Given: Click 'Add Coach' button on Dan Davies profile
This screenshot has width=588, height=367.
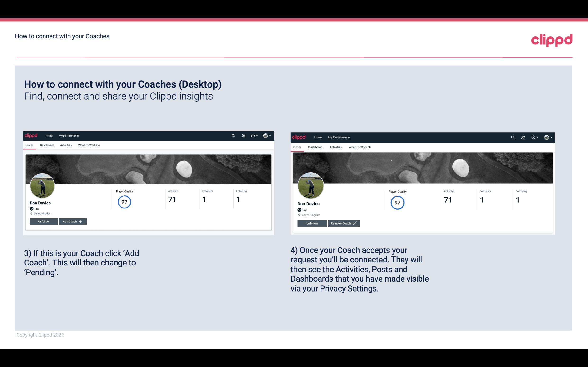Looking at the screenshot, I should [72, 221].
